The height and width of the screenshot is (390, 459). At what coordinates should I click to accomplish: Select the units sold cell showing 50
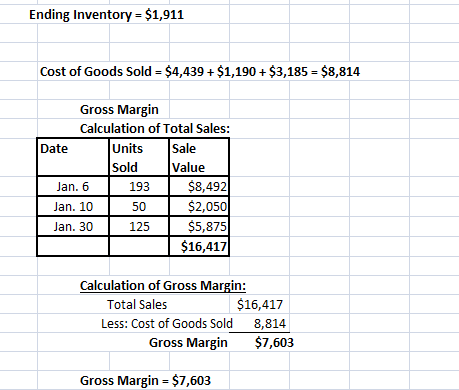(139, 206)
